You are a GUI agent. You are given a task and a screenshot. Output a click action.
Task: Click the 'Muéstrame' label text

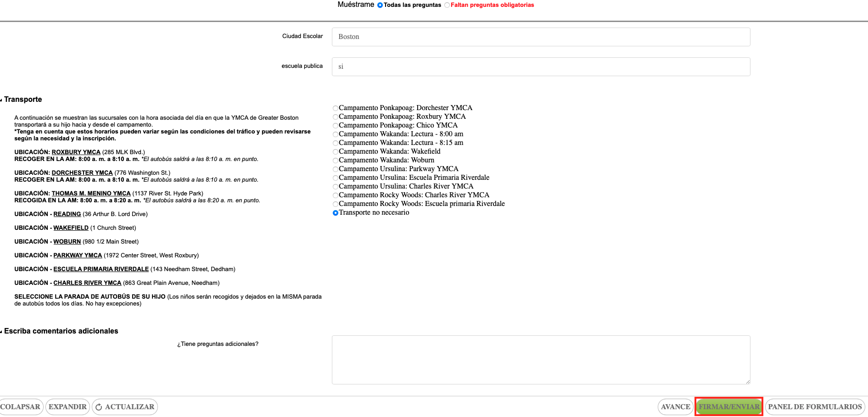(356, 5)
